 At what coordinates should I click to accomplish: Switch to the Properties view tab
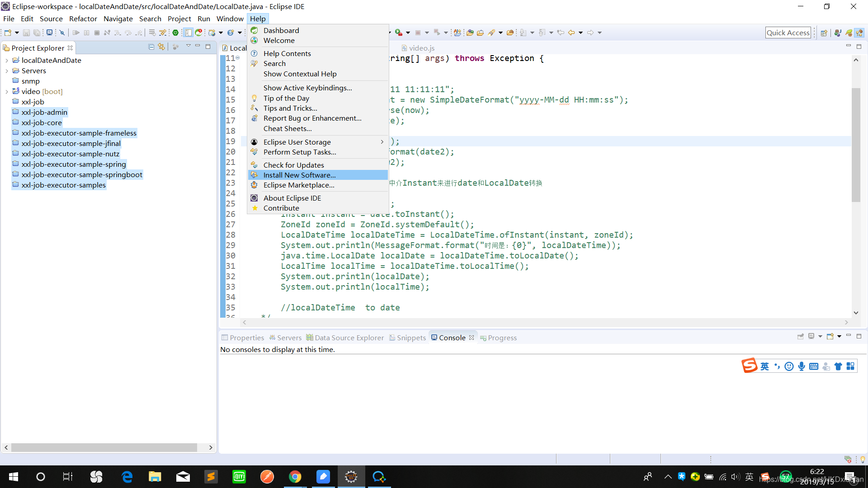point(243,338)
